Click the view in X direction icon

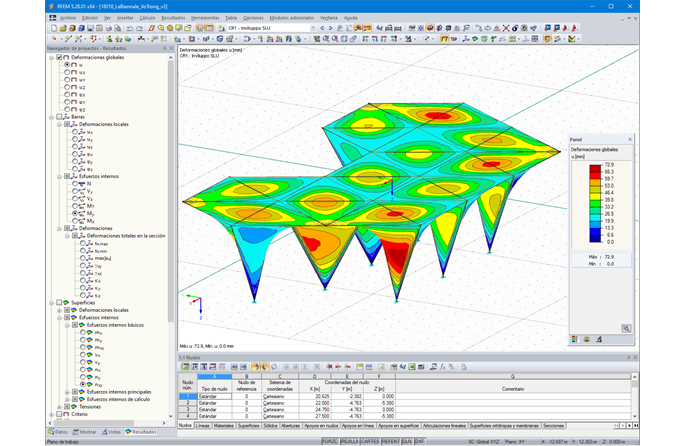(365, 39)
